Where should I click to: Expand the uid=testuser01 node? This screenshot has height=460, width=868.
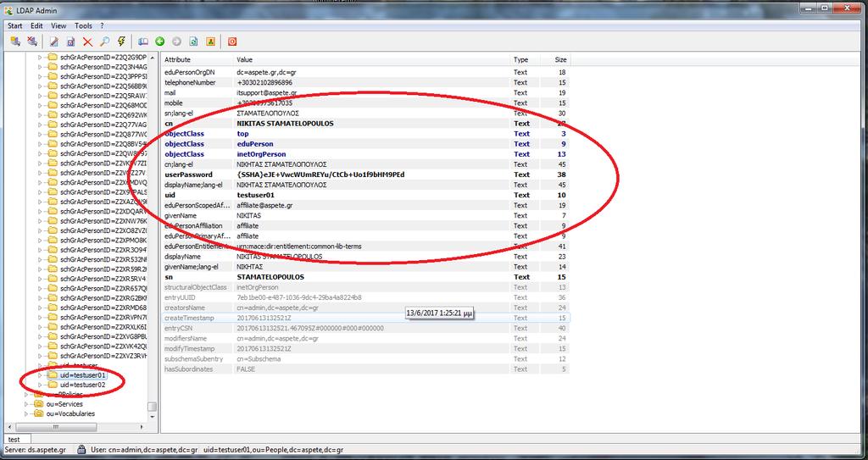click(x=40, y=375)
